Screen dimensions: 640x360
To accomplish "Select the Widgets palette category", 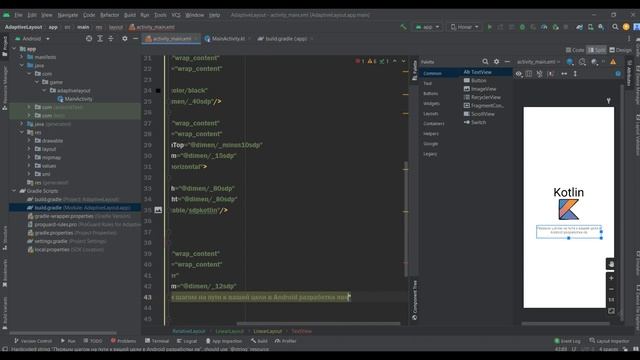I will (431, 104).
